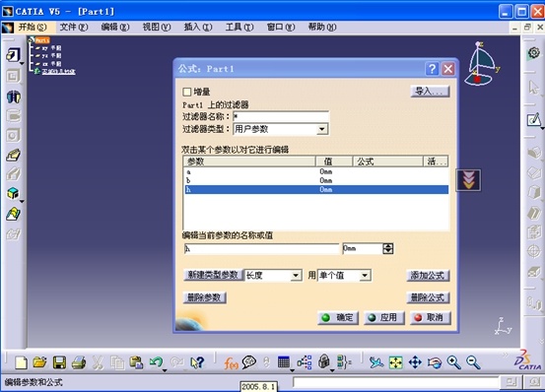Click the padlock Lock parameters icon
Screen dimensions: 545x392
coord(324,361)
